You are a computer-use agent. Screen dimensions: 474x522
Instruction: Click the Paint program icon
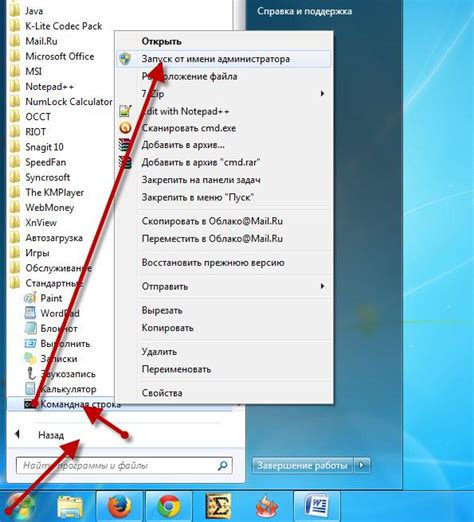pos(30,298)
